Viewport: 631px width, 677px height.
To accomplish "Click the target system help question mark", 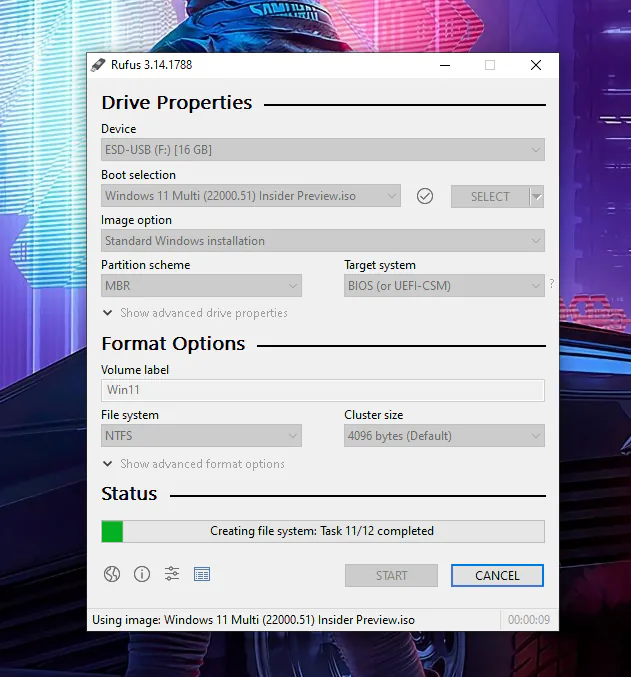I will point(552,284).
